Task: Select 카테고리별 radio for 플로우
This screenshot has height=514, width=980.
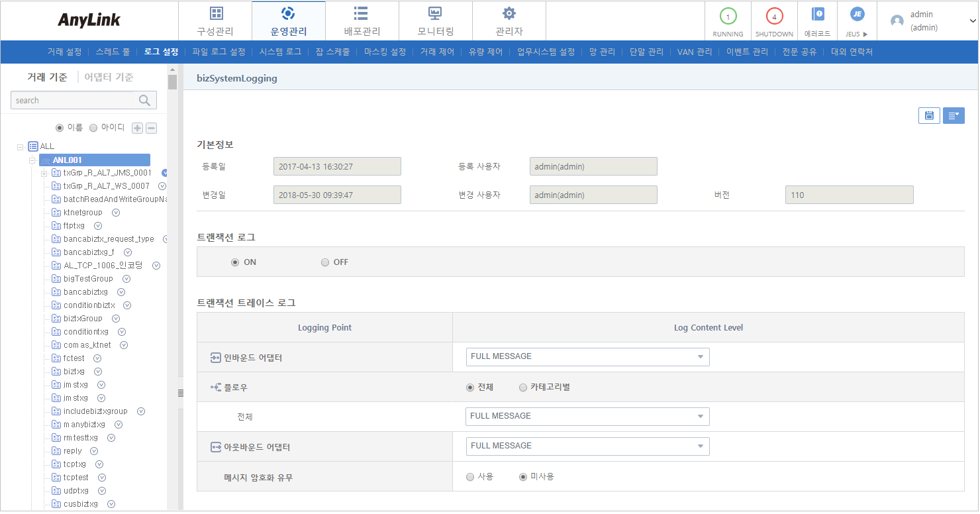Action: click(x=523, y=387)
